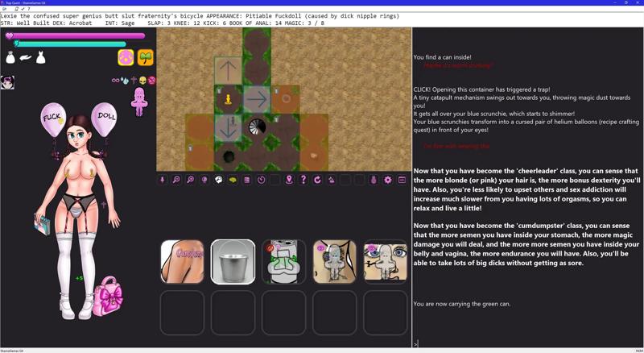Click text 'INT: Sage' in status line
Screen dimensions: 644x353
coord(120,23)
